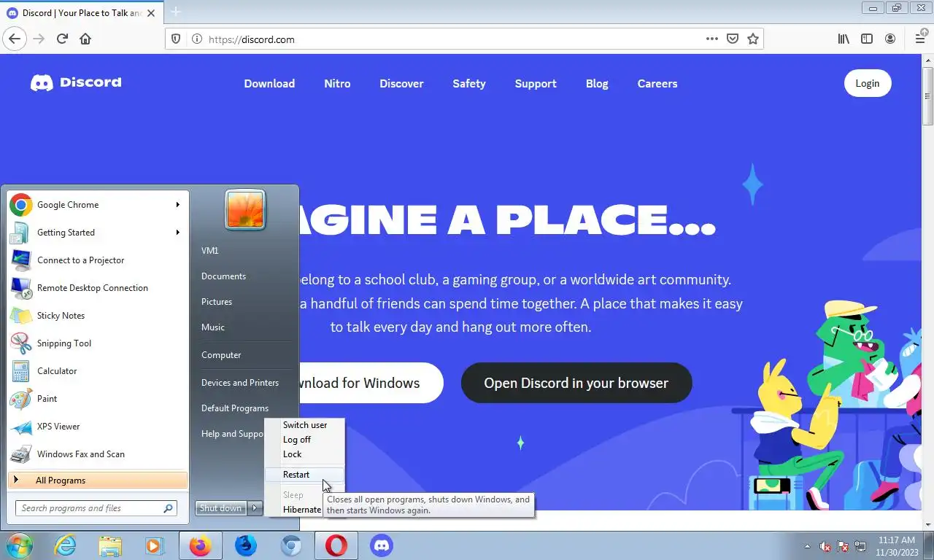
Task: Launch Remote Desktop Connection
Action: click(97, 288)
